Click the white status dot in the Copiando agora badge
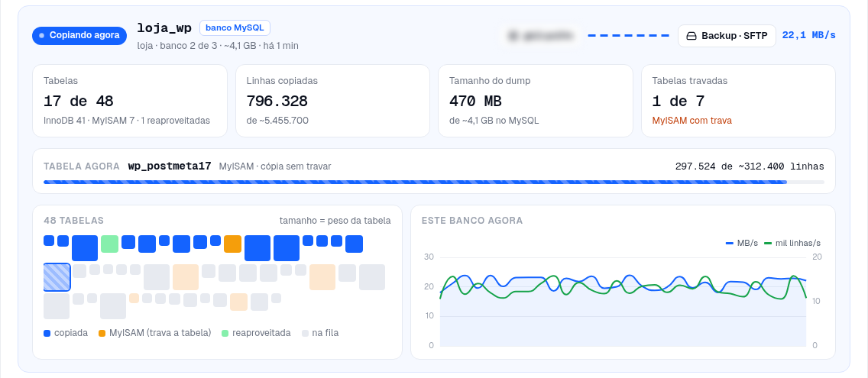This screenshot has width=868, height=378. (x=41, y=35)
